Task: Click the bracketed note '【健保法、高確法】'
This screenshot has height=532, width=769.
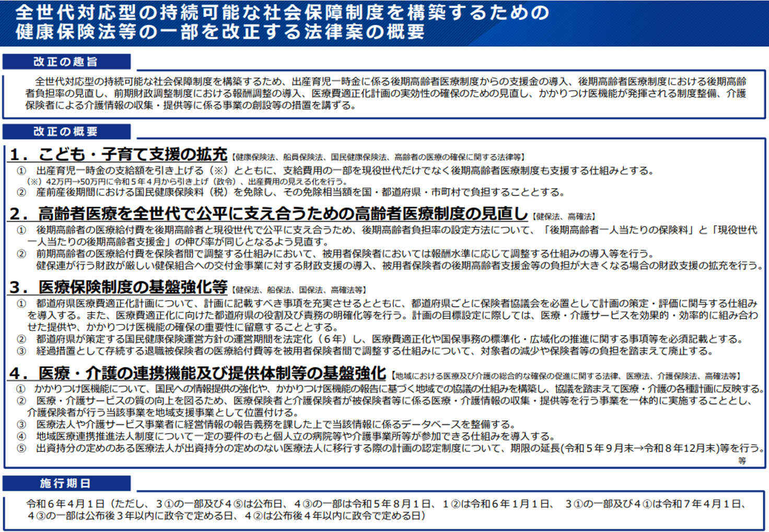Action: pos(564,216)
